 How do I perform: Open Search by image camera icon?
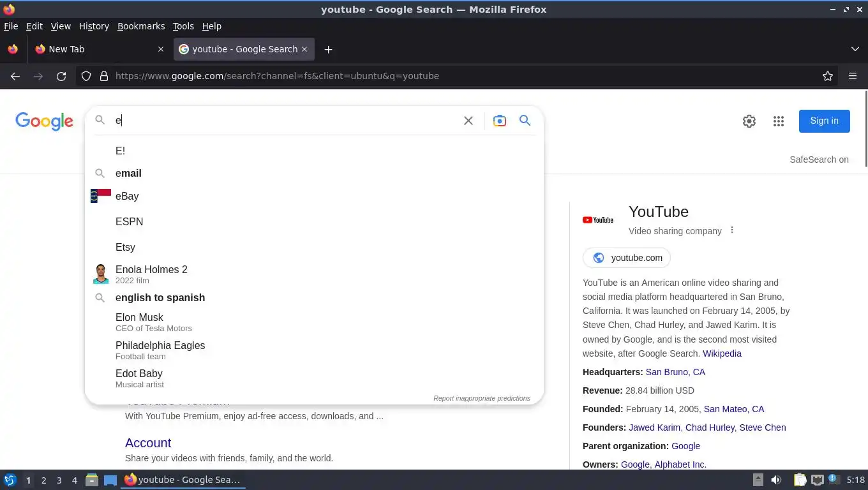tap(500, 121)
